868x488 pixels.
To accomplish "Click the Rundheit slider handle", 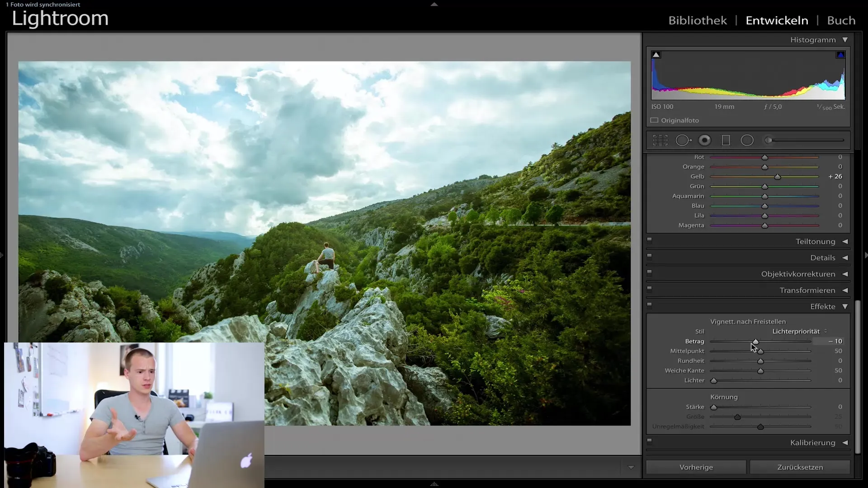I will click(x=760, y=361).
